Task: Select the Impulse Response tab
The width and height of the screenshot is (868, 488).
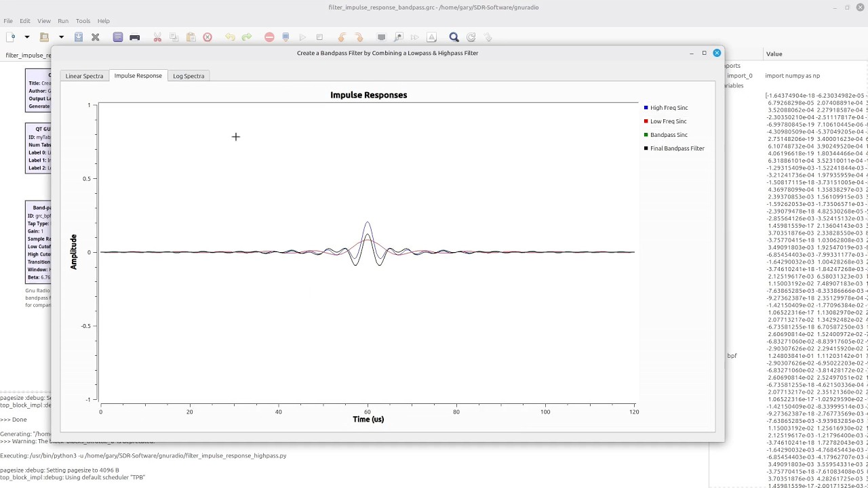Action: [138, 75]
